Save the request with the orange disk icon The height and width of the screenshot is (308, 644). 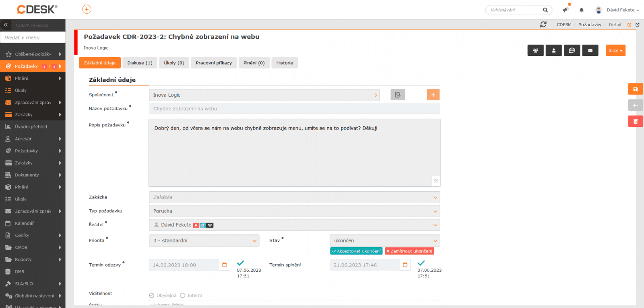pos(636,89)
